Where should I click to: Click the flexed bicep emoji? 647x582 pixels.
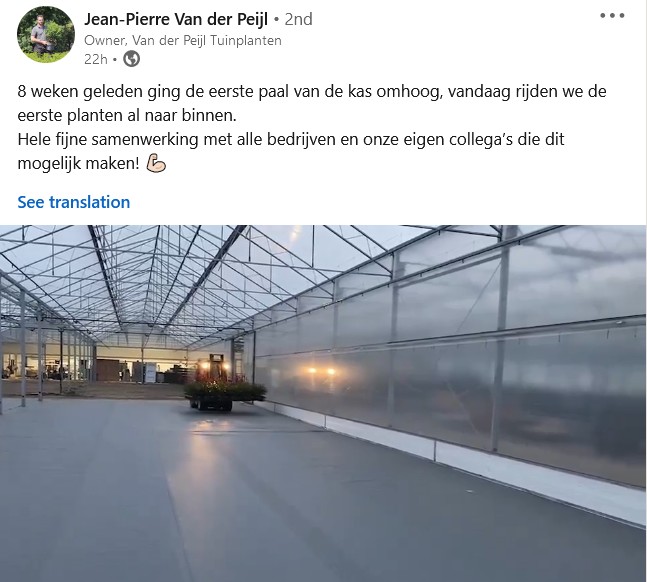[156, 163]
